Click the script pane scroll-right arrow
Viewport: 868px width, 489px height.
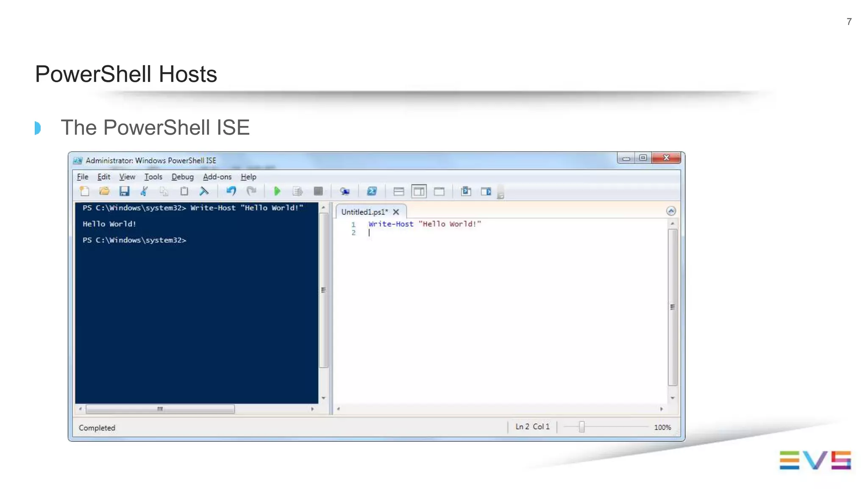(x=662, y=409)
